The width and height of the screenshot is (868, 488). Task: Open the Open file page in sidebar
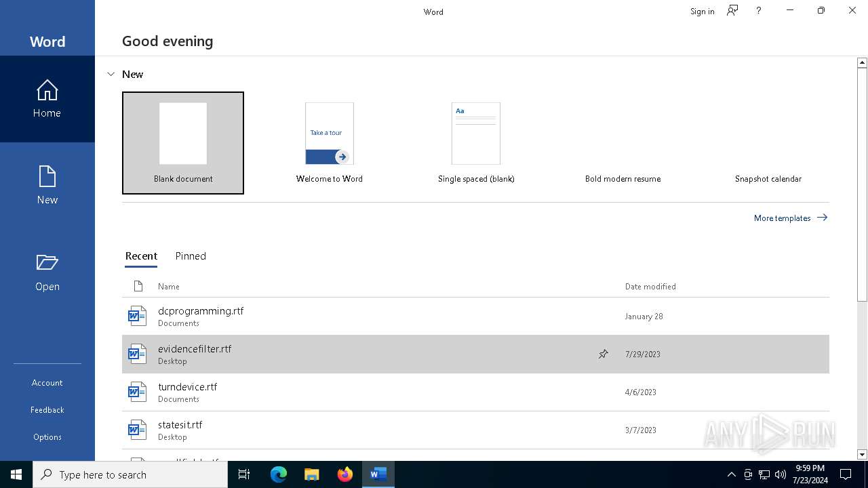point(47,272)
